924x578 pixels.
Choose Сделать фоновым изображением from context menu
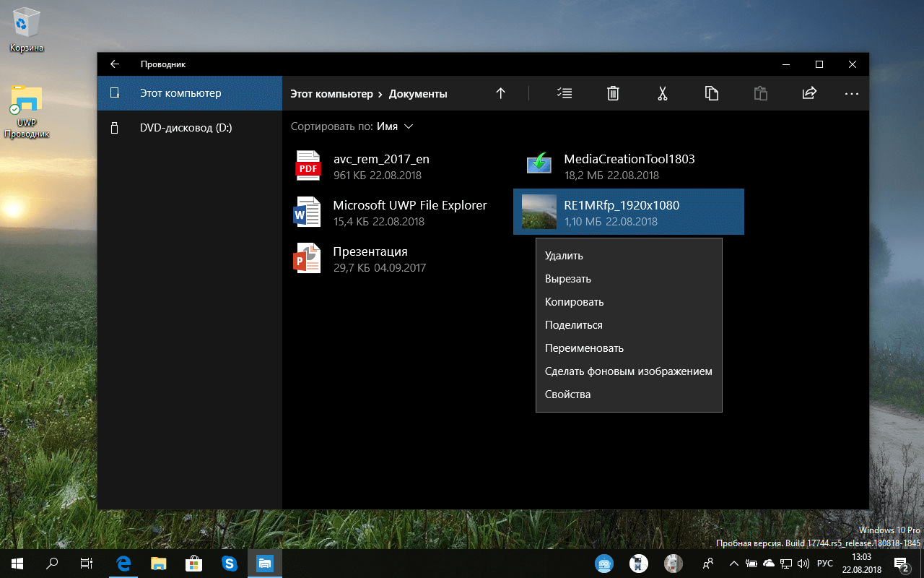(628, 371)
